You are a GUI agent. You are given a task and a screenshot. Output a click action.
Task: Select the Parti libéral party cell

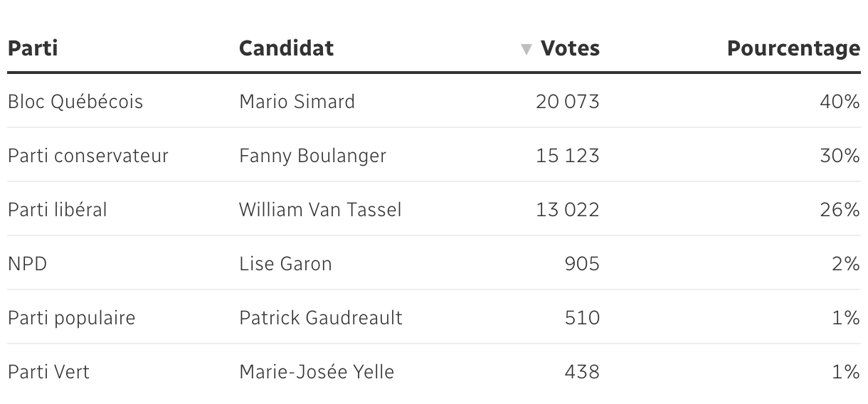point(58,210)
